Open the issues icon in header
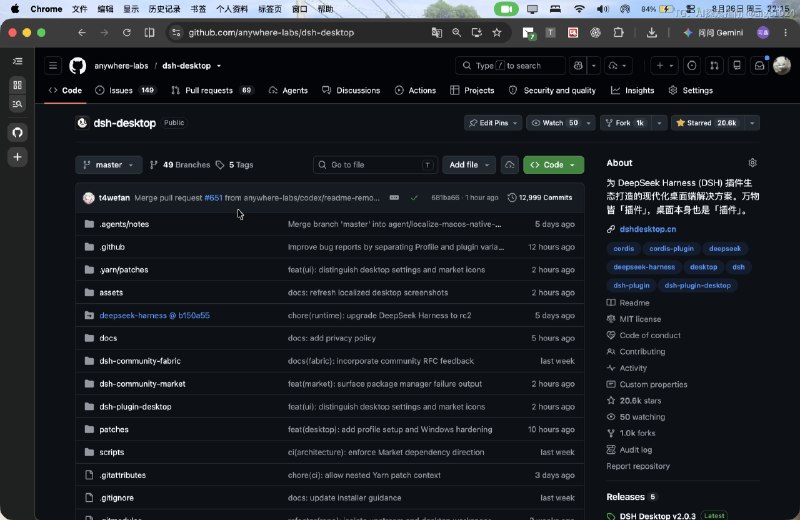800x520 pixels. click(x=692, y=65)
